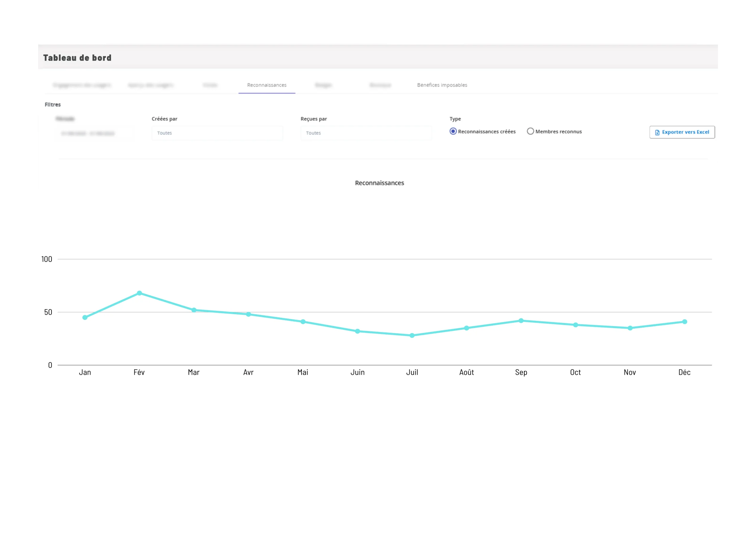Click the Mar data point on line
This screenshot has width=756, height=540.
point(194,310)
